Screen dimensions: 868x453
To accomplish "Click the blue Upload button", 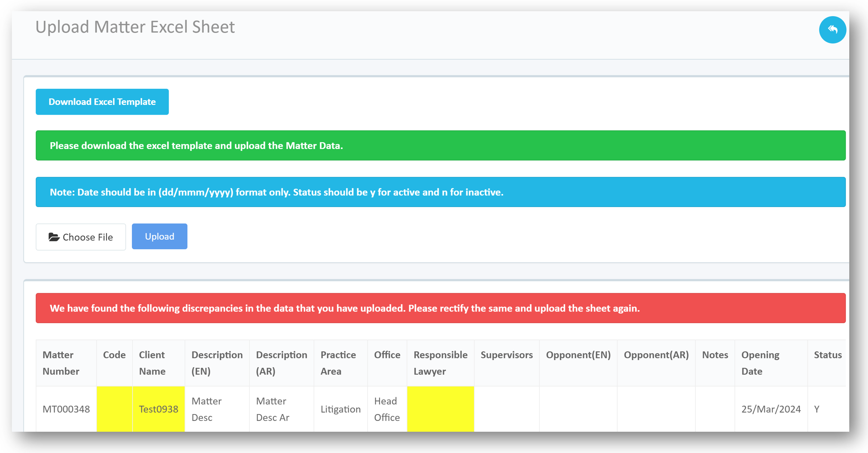I will (x=159, y=237).
